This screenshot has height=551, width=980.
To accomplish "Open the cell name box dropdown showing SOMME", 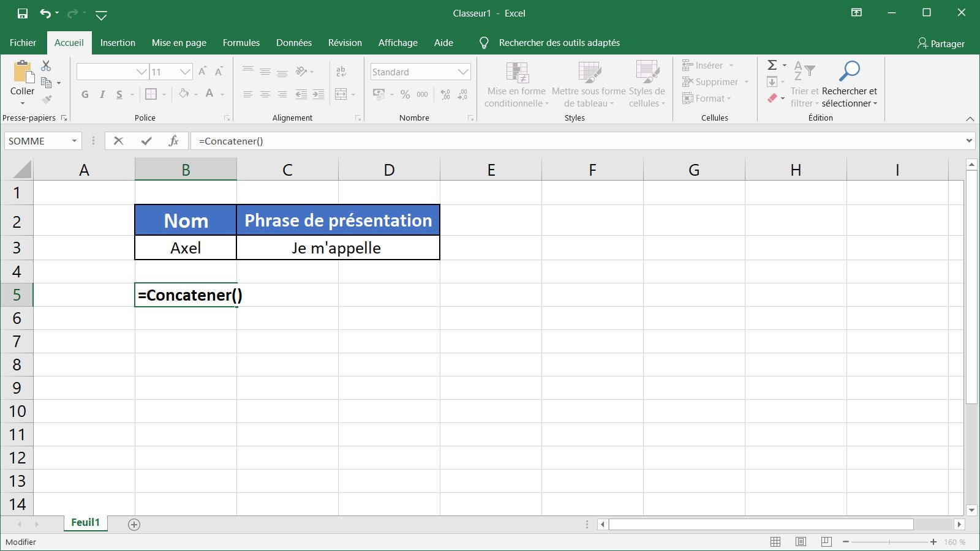I will click(x=75, y=140).
